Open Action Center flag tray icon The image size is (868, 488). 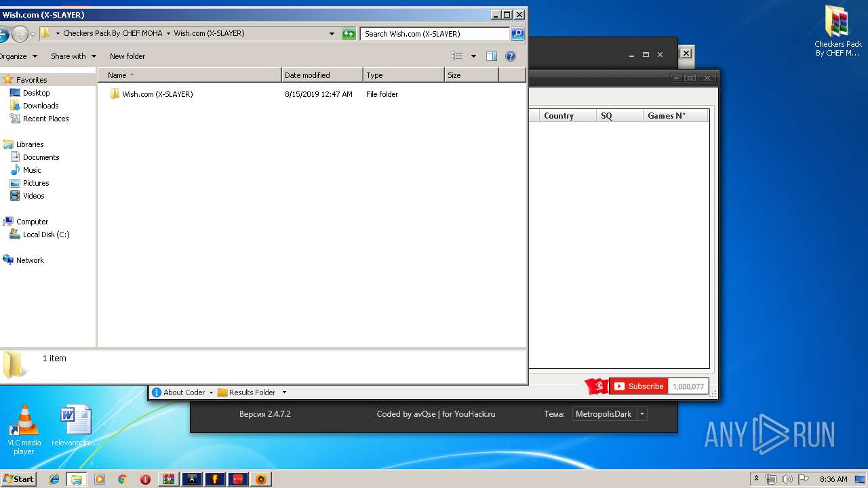(802, 479)
